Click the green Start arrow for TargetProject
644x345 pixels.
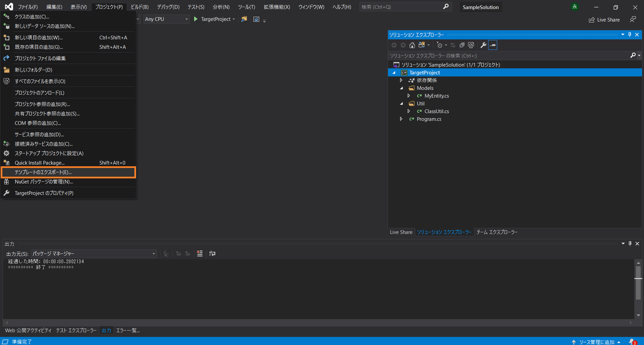pyautogui.click(x=196, y=19)
